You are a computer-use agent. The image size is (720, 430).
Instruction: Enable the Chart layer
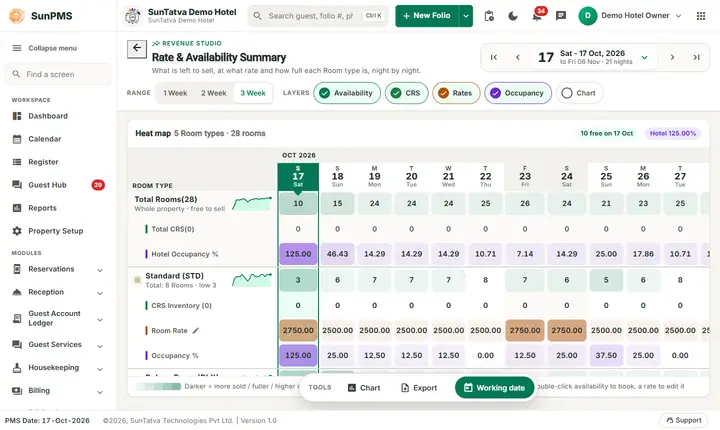(579, 93)
